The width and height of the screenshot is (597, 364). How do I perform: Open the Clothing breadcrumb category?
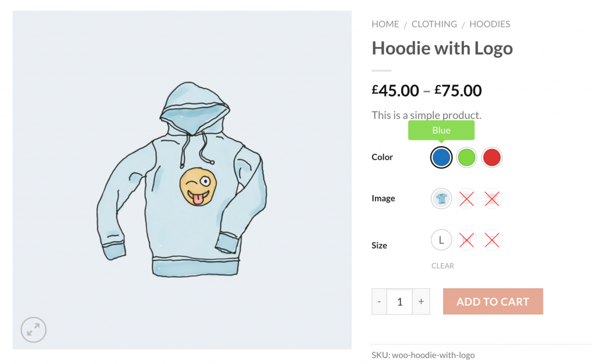(x=434, y=24)
